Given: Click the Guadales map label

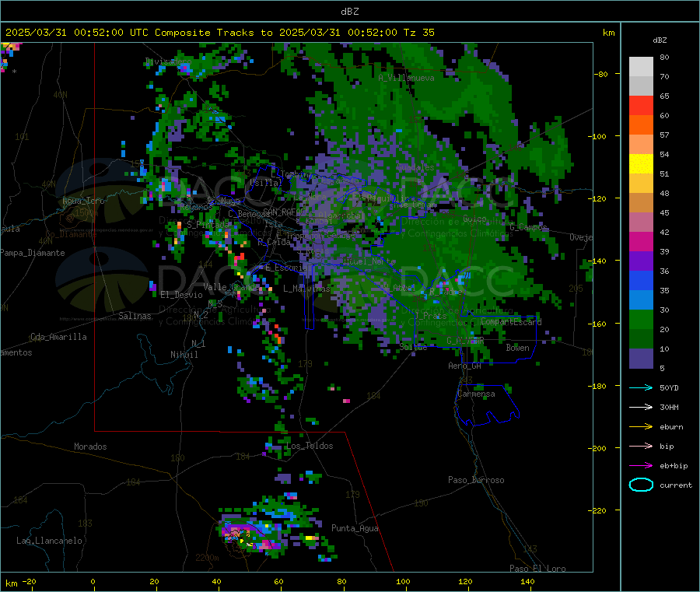Looking at the screenshot, I should point(415,168).
